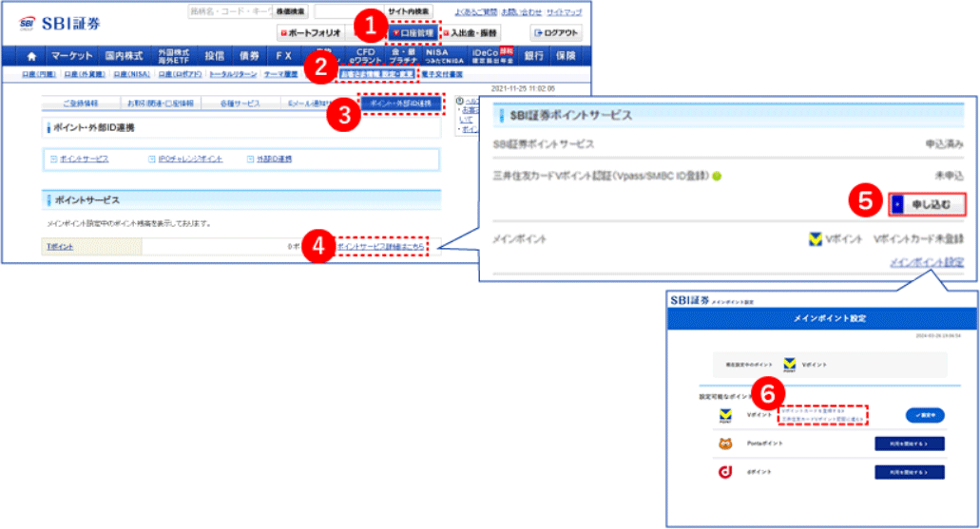Switch to the ご登録情報 tab
Viewport: 980px width, 529px height.
pos(81,104)
